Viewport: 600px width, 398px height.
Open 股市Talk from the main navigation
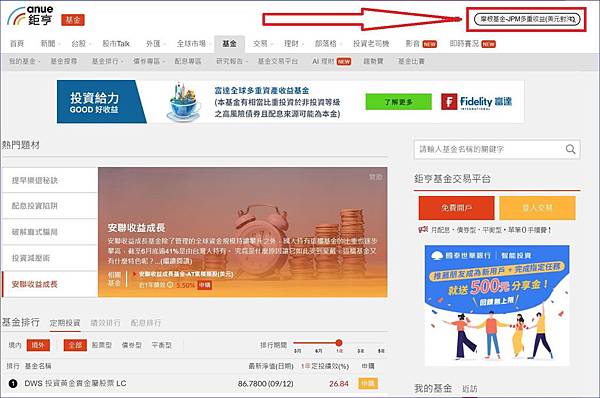tap(116, 44)
